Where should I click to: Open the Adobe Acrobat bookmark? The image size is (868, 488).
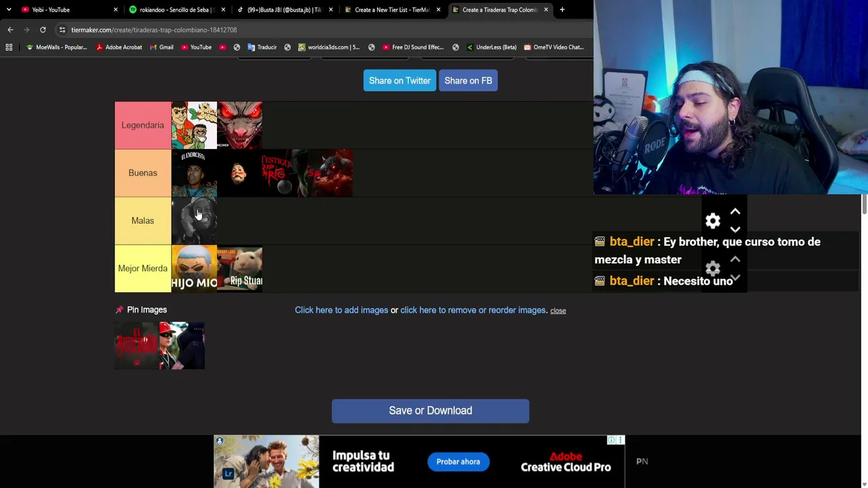119,47
